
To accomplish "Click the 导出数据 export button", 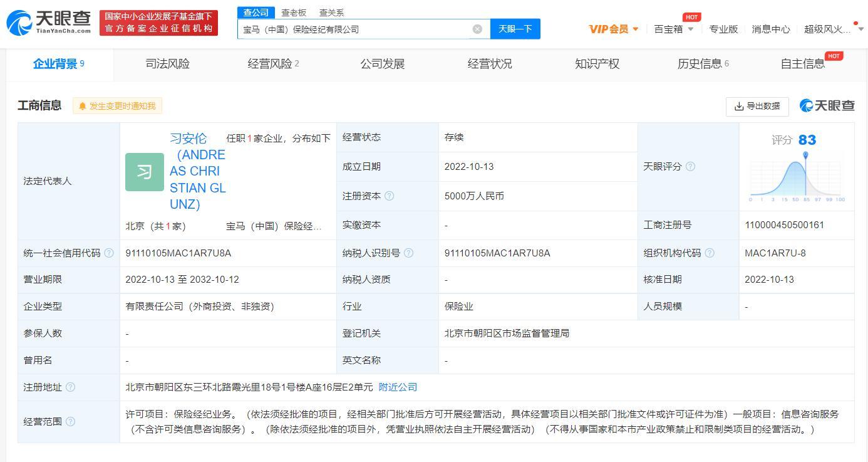I will pos(757,106).
